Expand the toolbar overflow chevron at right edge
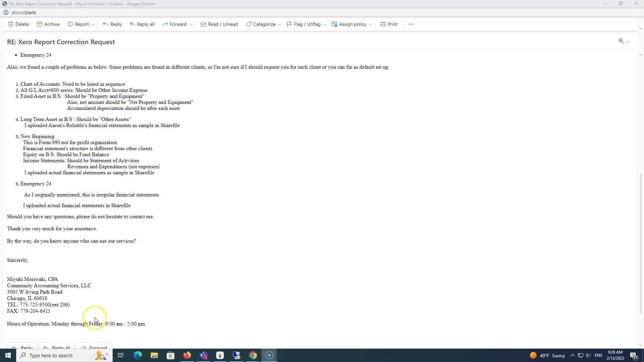This screenshot has height=362, width=644. [640, 28]
